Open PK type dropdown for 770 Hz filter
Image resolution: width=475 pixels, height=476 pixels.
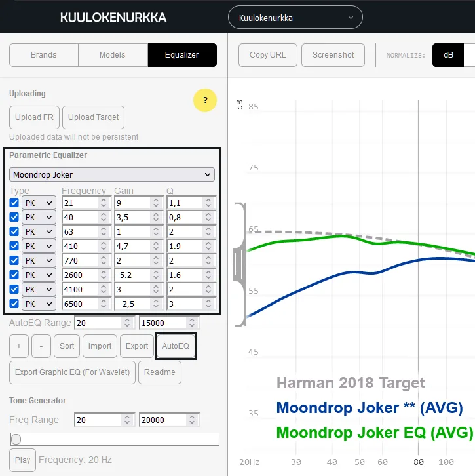pyautogui.click(x=39, y=260)
